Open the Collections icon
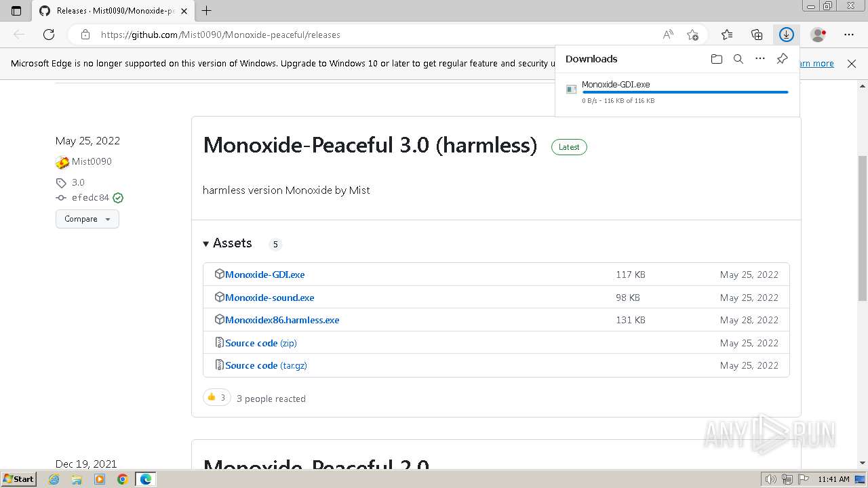 tap(757, 35)
